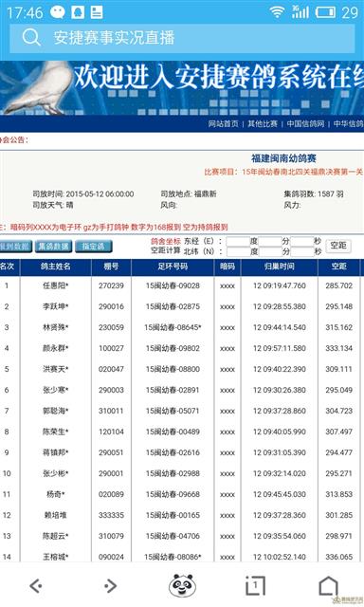The width and height of the screenshot is (364, 607).
Task: Focus the 北纬 seconds input field
Action: pos(301,251)
